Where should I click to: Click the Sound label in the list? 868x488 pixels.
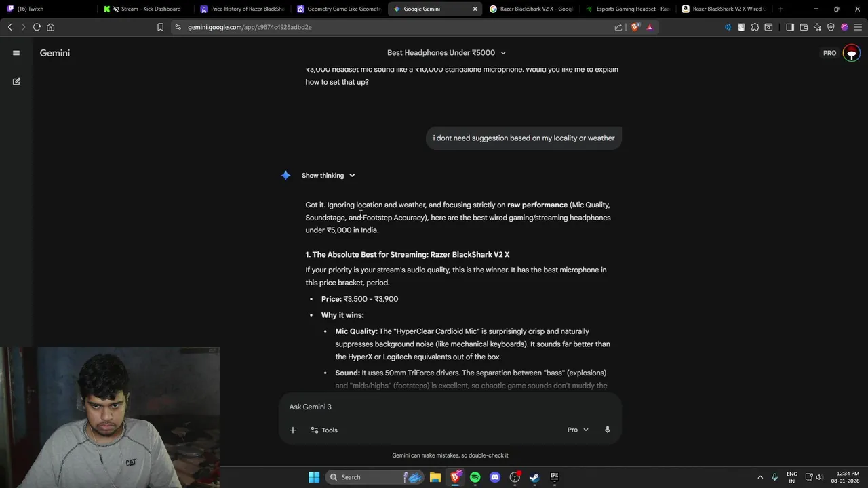(347, 373)
